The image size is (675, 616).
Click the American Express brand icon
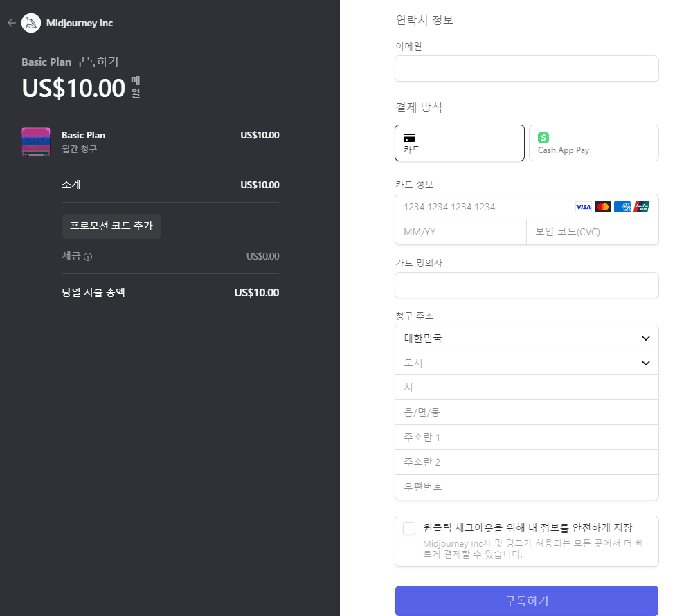(x=622, y=206)
